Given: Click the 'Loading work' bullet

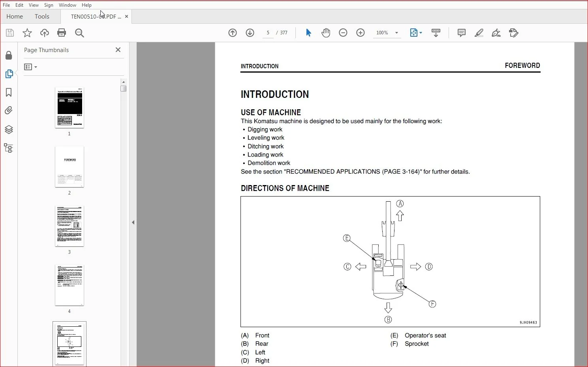Looking at the screenshot, I should [265, 155].
